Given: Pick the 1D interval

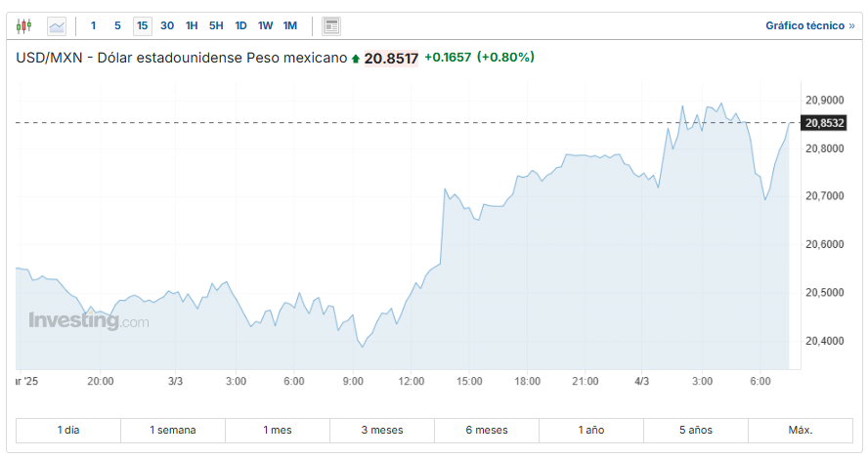Looking at the screenshot, I should 240,26.
